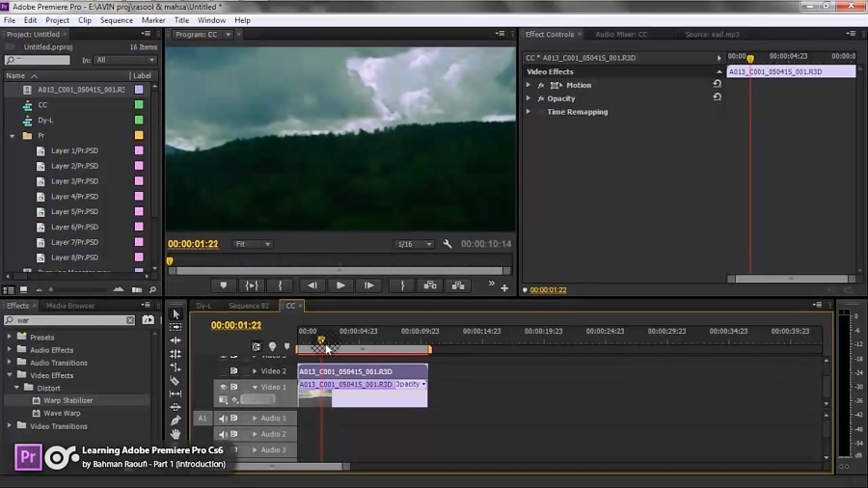
Task: Mute Audio 2 track speaker
Action: (223, 434)
